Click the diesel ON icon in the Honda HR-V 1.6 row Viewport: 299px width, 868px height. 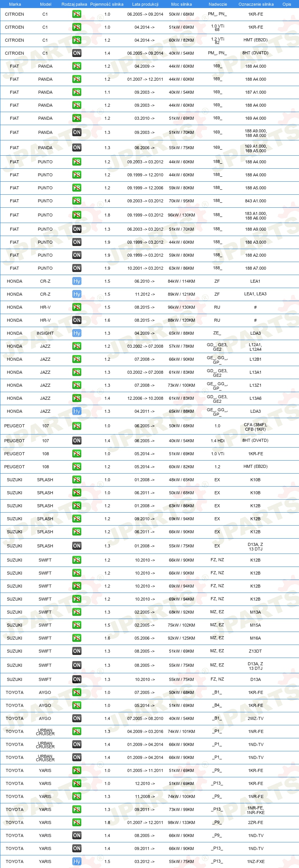click(77, 320)
